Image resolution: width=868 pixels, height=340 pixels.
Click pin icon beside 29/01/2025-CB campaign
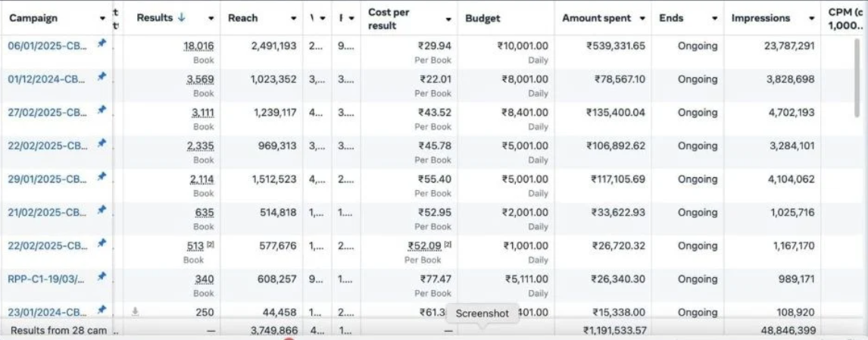pos(101,176)
